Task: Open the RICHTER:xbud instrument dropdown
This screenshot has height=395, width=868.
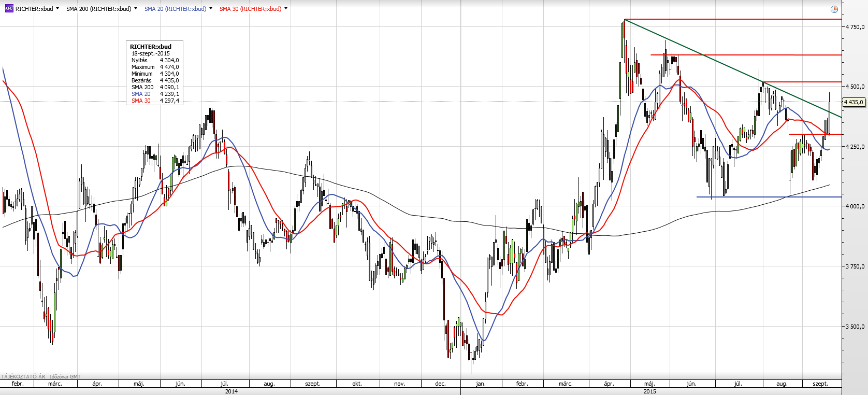Action: (57, 8)
